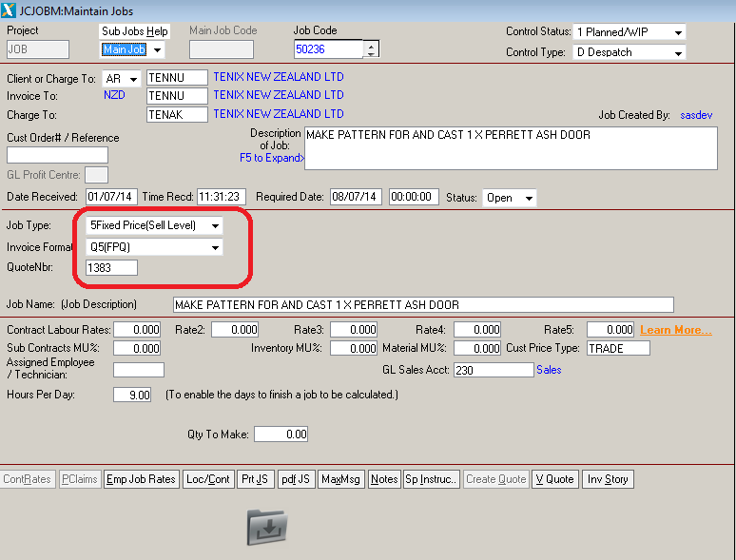This screenshot has width=736, height=560.
Task: Click the Job Code field 50236
Action: (x=329, y=49)
